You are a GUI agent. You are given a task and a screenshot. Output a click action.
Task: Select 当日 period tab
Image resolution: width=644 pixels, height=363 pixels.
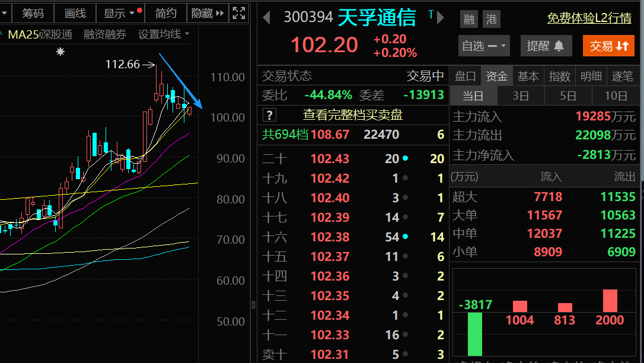[x=473, y=96]
